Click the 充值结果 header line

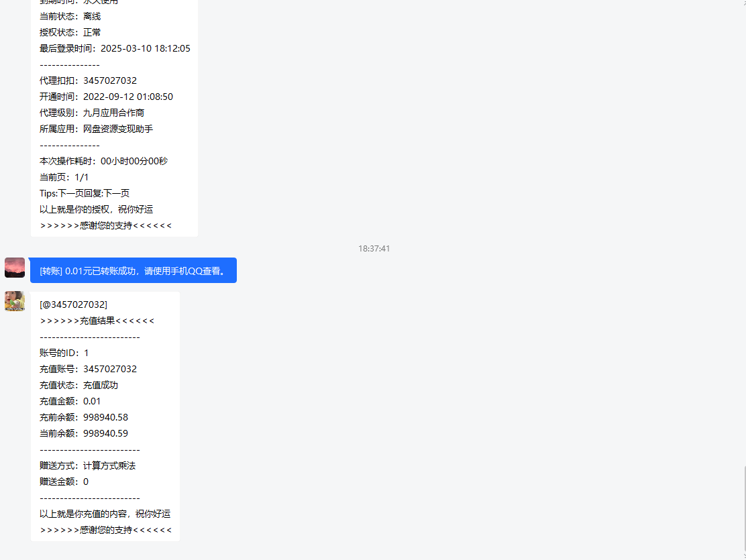point(97,321)
